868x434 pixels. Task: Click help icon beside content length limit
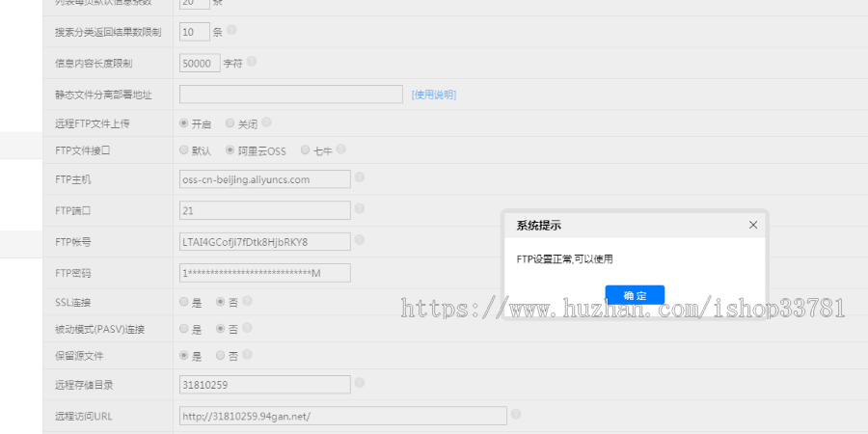(x=252, y=61)
